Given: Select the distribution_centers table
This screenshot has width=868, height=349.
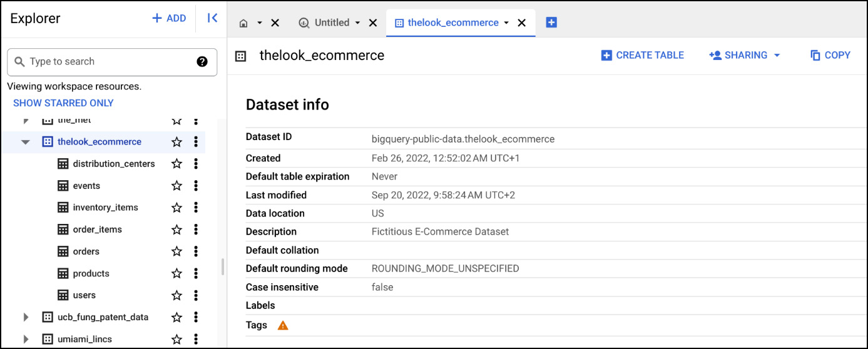Looking at the screenshot, I should click(x=113, y=164).
